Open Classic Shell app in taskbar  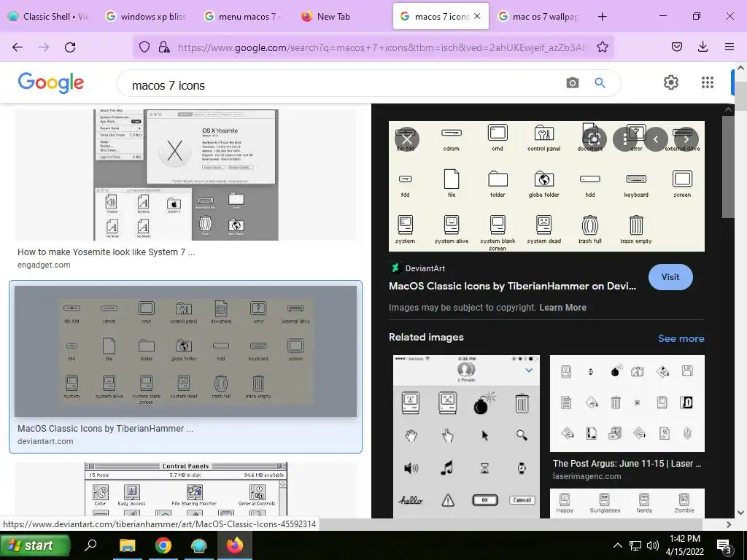198,545
